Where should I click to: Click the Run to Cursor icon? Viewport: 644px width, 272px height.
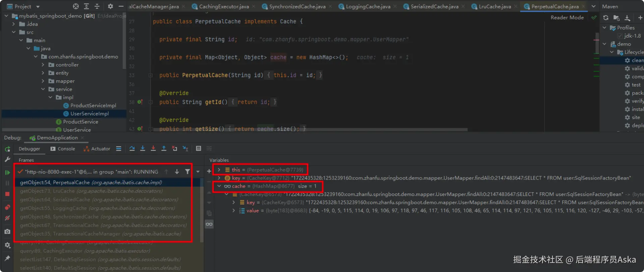185,148
